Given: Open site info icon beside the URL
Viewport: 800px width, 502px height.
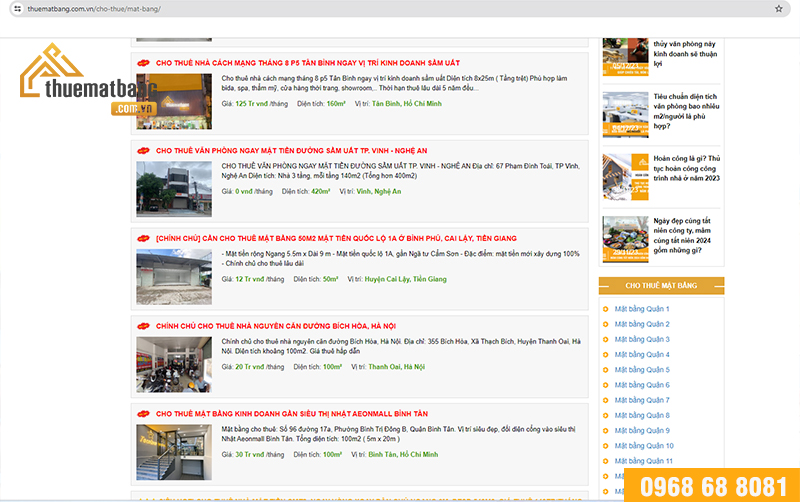Looking at the screenshot, I should pyautogui.click(x=18, y=9).
